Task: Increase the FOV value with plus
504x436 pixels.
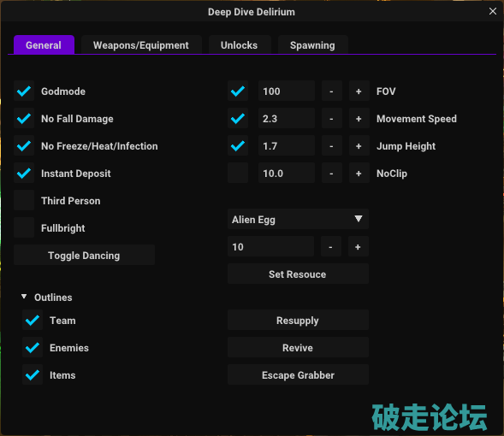Action: (359, 91)
